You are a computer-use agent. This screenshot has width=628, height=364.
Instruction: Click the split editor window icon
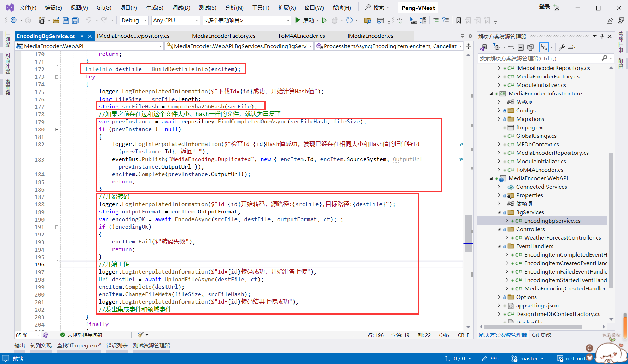469,46
